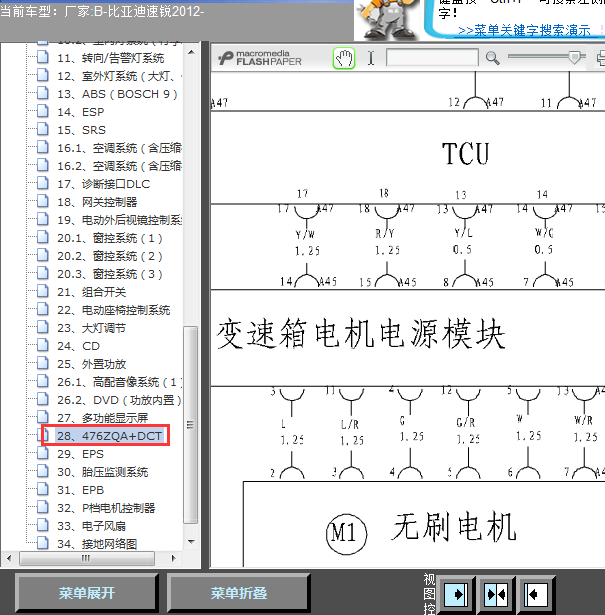Open 17、诊断接口DLC diagram
605x615 pixels.
click(104, 184)
